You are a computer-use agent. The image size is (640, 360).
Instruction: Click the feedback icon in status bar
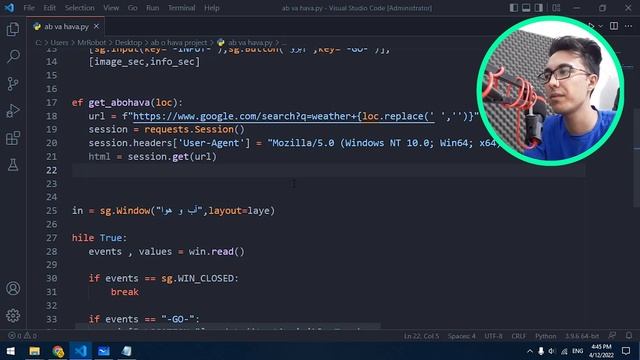612,336
